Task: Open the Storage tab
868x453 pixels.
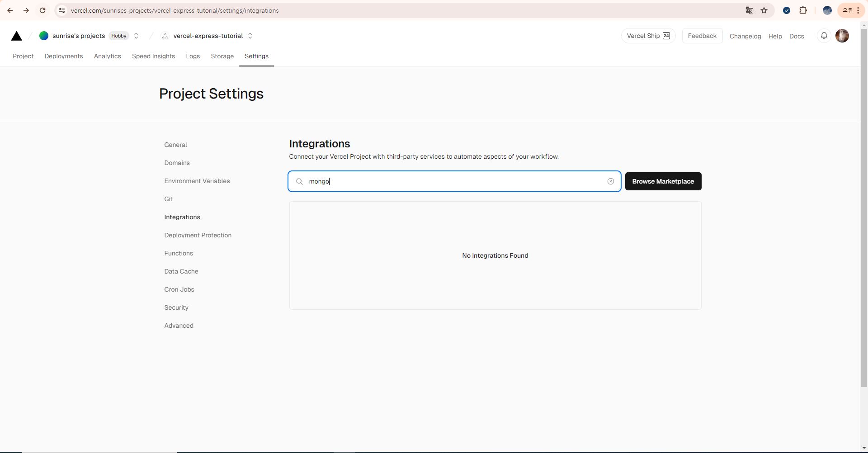Action: (x=222, y=56)
